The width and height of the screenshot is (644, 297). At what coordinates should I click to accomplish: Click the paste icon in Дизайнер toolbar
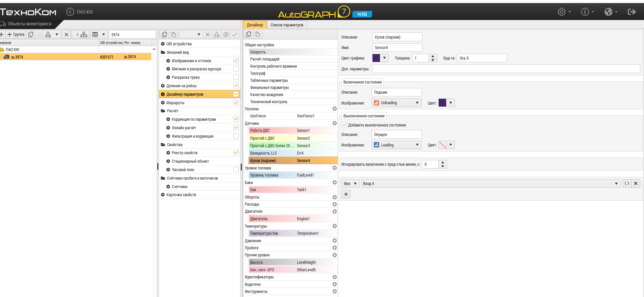click(257, 34)
